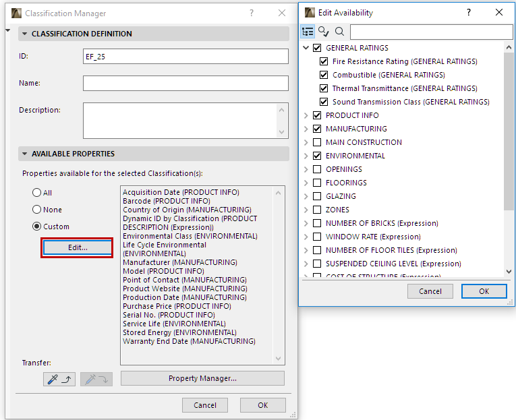Click OK in Classification Manager
This screenshot has height=420, width=516.
(262, 405)
